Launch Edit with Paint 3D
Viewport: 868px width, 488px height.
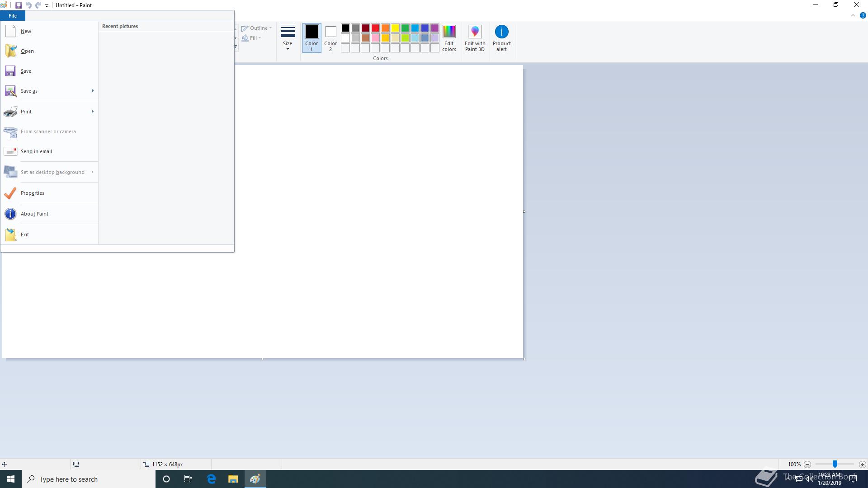click(475, 38)
